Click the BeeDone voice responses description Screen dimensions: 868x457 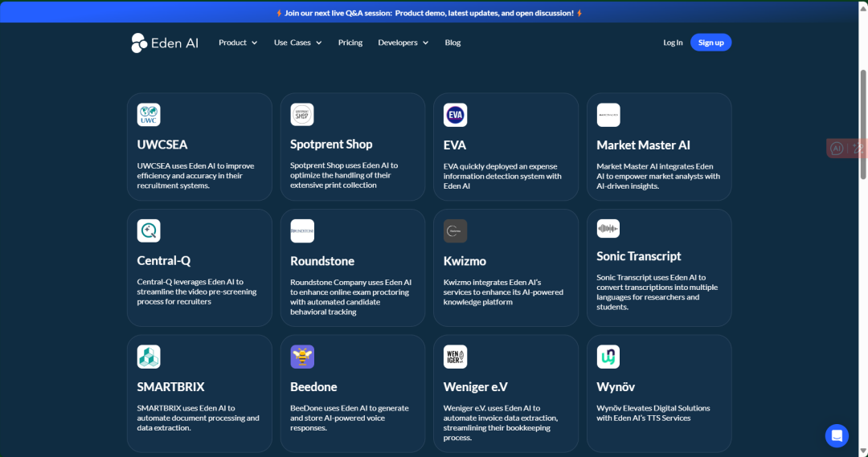point(350,418)
